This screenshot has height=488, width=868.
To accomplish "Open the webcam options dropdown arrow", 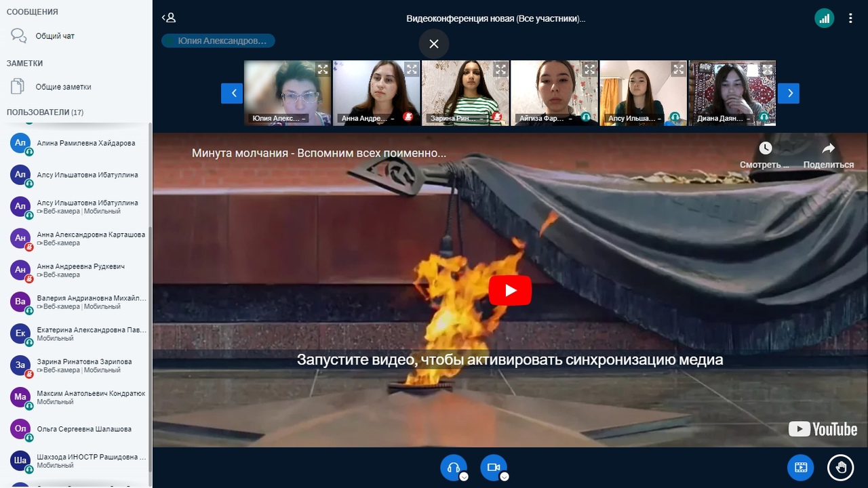I will [504, 476].
